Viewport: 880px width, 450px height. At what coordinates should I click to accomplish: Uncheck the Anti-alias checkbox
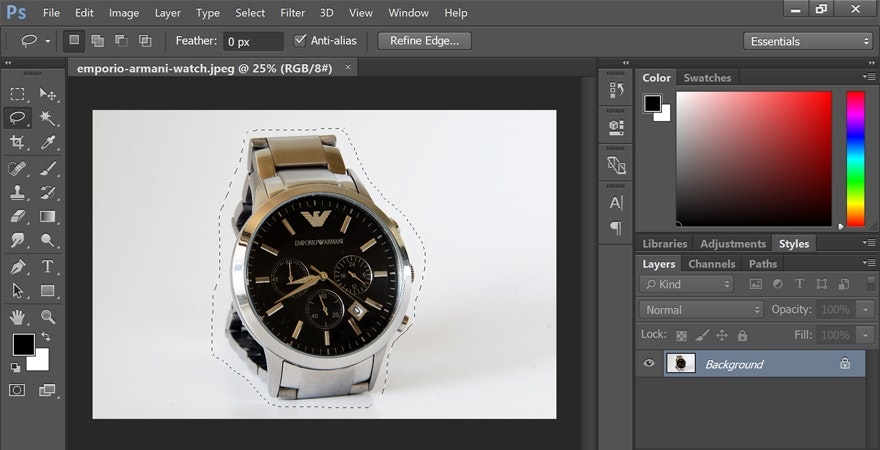pos(300,41)
